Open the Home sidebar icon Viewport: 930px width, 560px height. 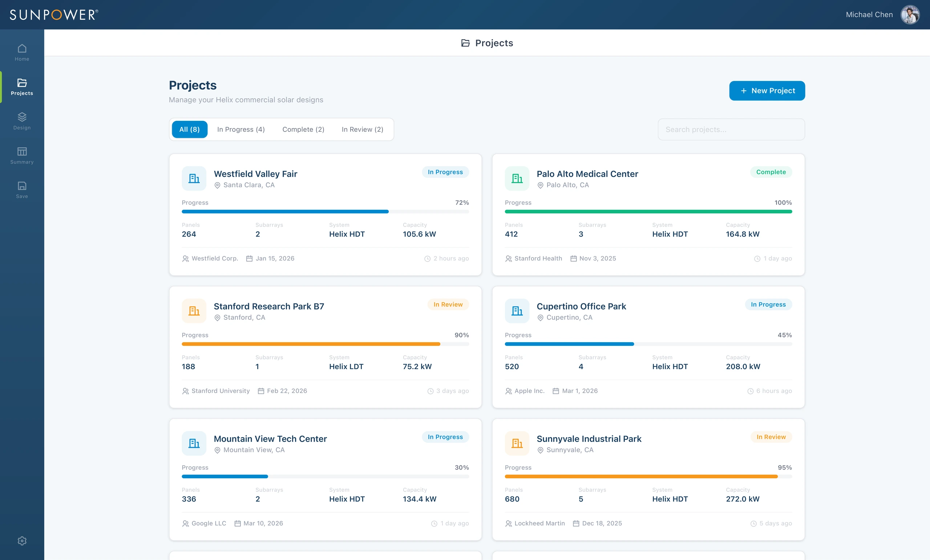pyautogui.click(x=22, y=52)
